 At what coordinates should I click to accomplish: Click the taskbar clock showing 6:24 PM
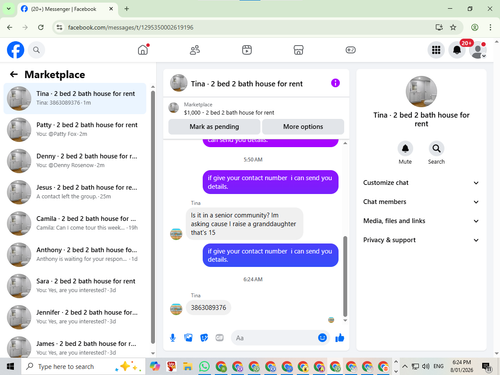462,366
